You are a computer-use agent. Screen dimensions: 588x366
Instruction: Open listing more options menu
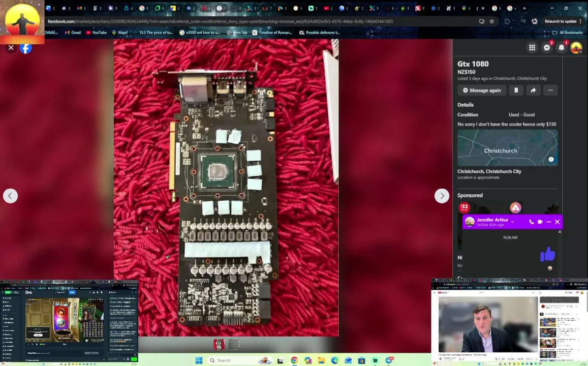(x=550, y=90)
